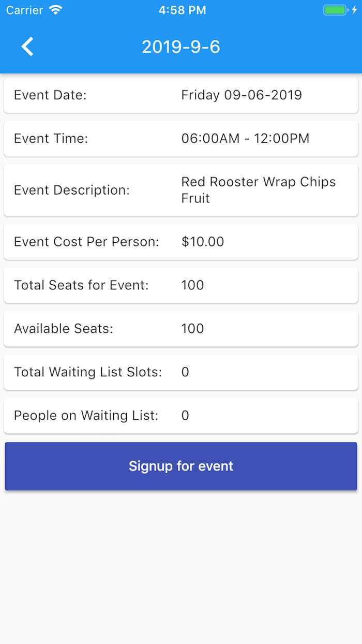Viewport: 362px width, 644px height.
Task: Tap the 4:58 PM clock
Action: (182, 10)
